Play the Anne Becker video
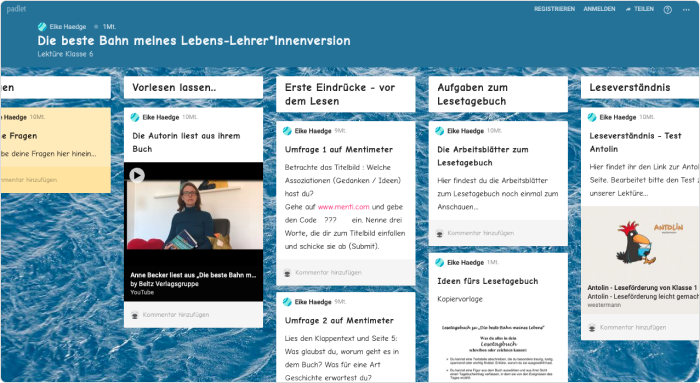The height and width of the screenshot is (383, 700). coord(137,175)
